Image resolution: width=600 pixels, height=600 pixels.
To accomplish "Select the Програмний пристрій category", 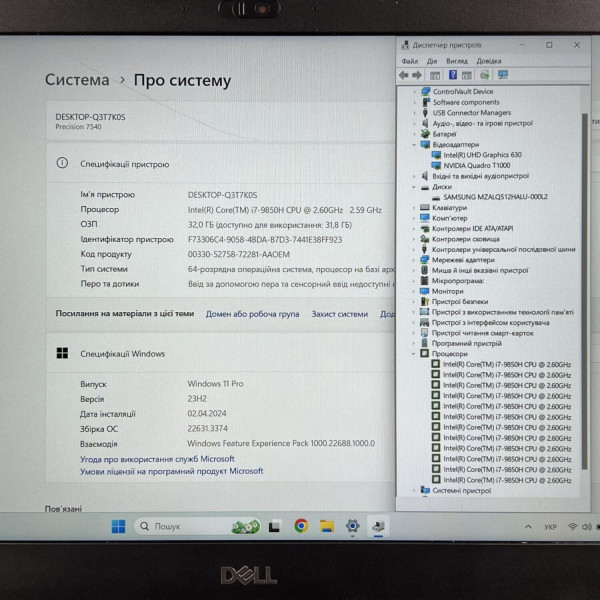I will coord(466,343).
